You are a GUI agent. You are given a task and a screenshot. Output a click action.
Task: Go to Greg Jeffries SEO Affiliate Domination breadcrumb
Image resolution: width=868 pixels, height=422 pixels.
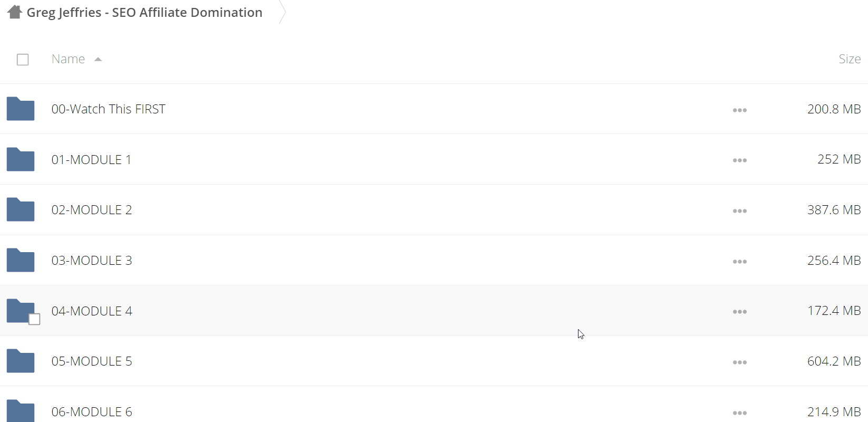click(x=144, y=12)
